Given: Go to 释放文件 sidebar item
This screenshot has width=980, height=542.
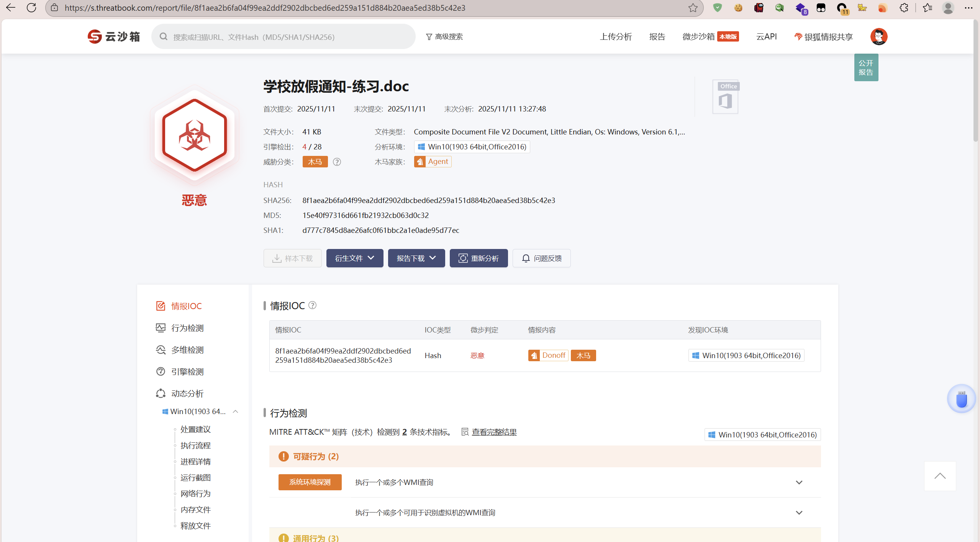Looking at the screenshot, I should pyautogui.click(x=195, y=526).
